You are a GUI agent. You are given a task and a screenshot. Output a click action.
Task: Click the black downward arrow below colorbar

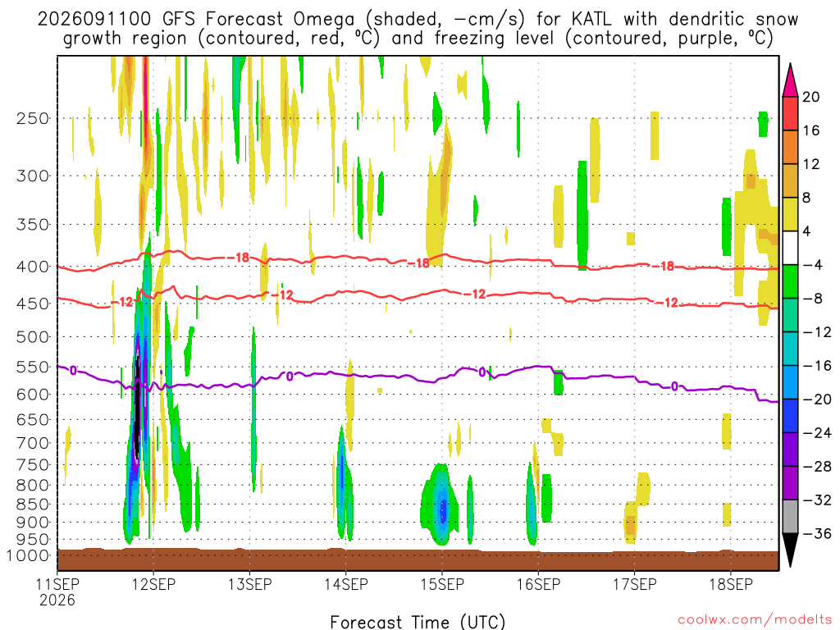point(790,550)
